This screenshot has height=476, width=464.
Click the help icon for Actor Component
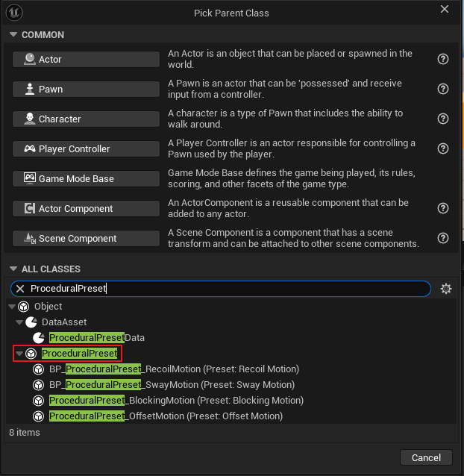click(x=442, y=208)
